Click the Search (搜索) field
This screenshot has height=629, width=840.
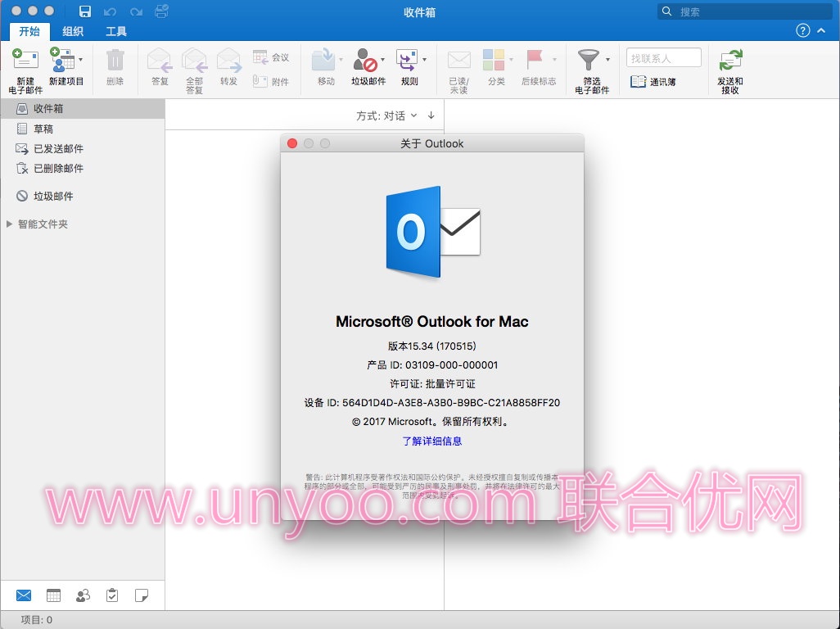pyautogui.click(x=744, y=11)
